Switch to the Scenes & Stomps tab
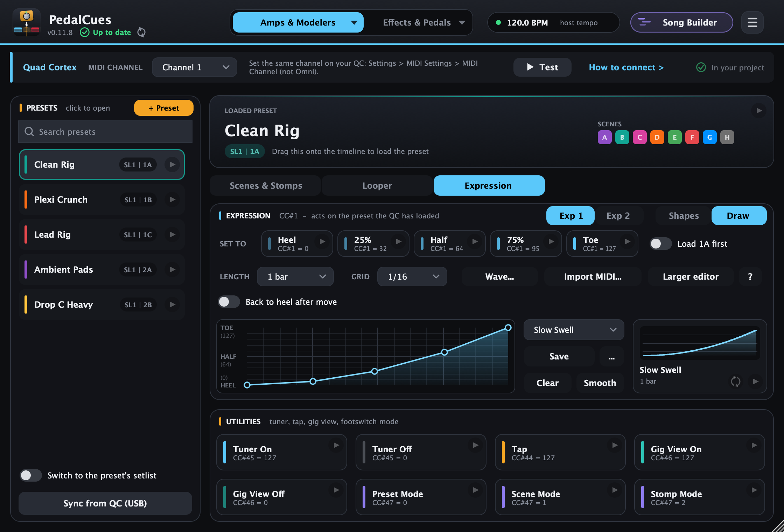The width and height of the screenshot is (784, 532). pos(266,185)
